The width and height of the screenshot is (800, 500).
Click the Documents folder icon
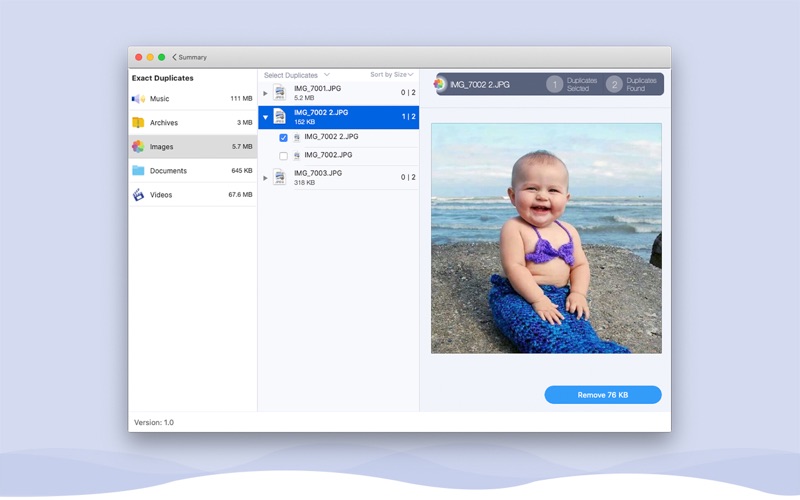(x=138, y=171)
